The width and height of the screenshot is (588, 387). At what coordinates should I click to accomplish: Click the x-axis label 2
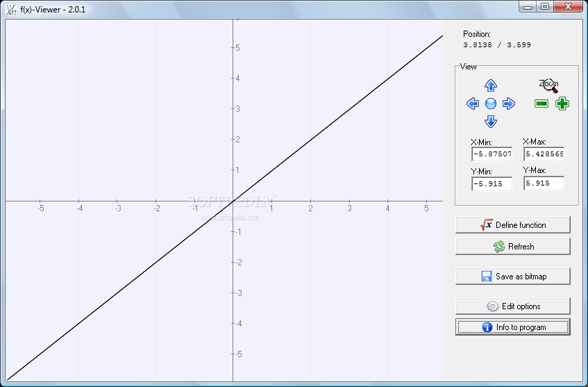click(310, 208)
